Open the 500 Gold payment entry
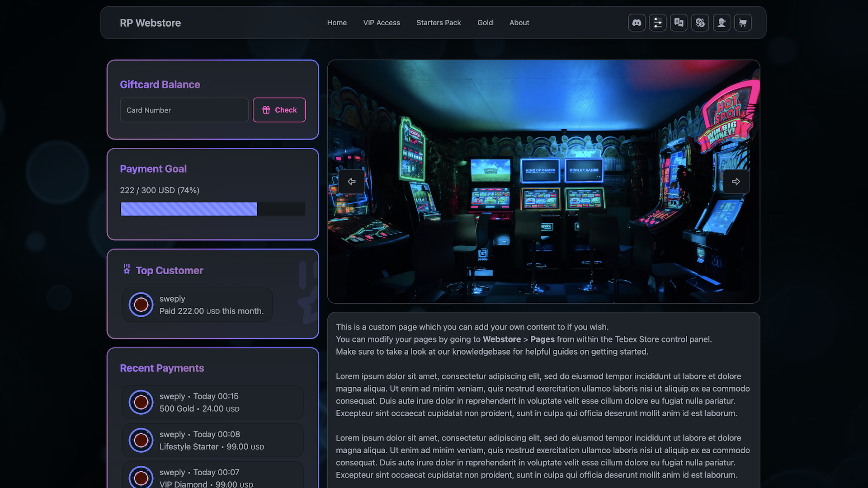 coord(212,402)
